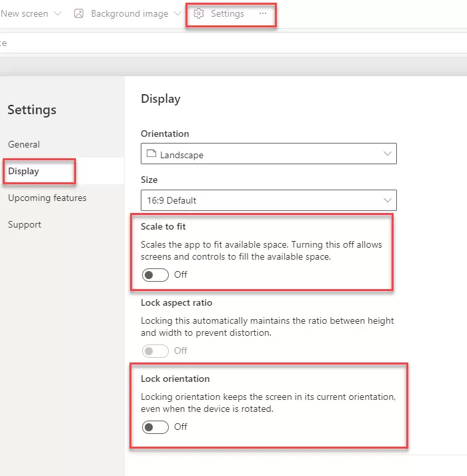Select the Display settings tab
This screenshot has width=467, height=476.
coord(24,171)
